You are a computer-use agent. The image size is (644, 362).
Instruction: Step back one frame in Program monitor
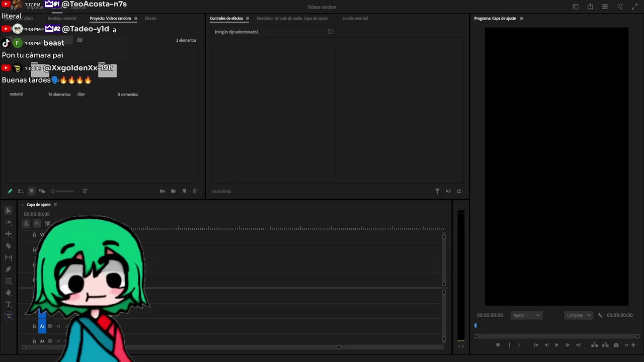click(x=546, y=345)
